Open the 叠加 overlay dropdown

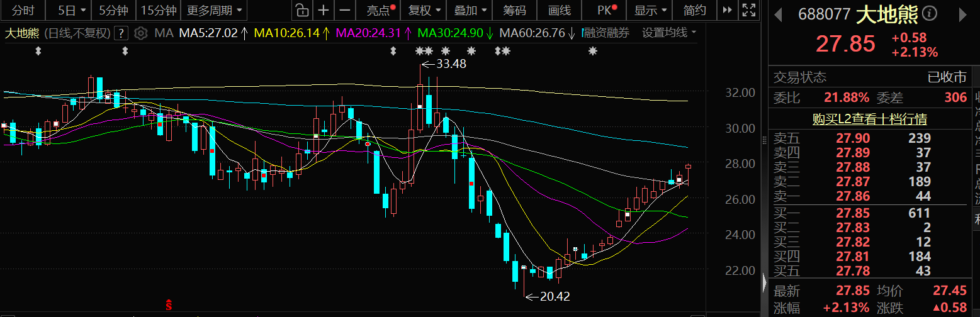click(x=470, y=10)
